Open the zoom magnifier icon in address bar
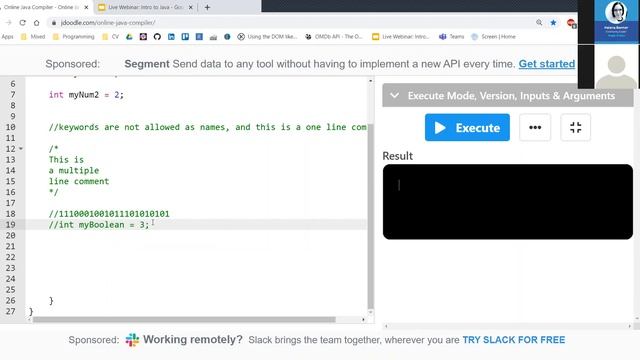The width and height of the screenshot is (640, 360). tap(539, 23)
